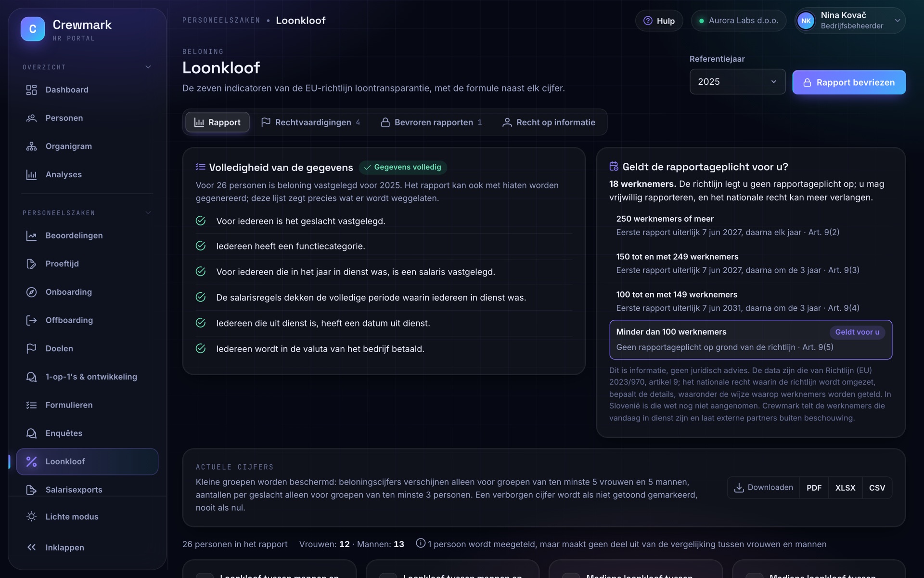Open the Hulp help button

point(659,21)
